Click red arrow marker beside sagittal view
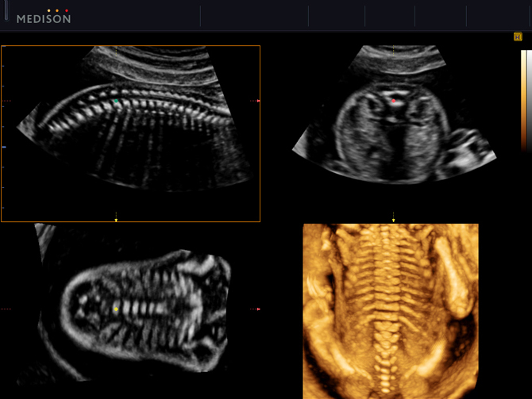The height and width of the screenshot is (399, 532). tap(258, 101)
